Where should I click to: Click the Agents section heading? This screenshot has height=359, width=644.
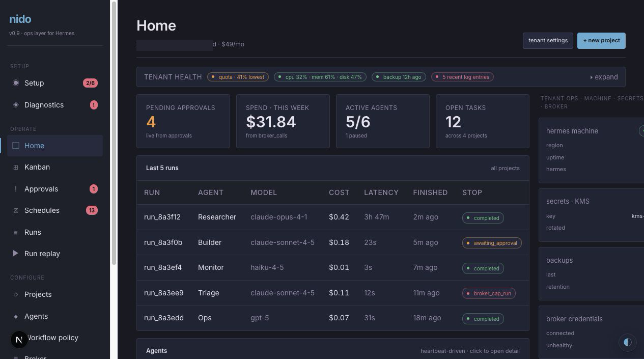tap(156, 351)
